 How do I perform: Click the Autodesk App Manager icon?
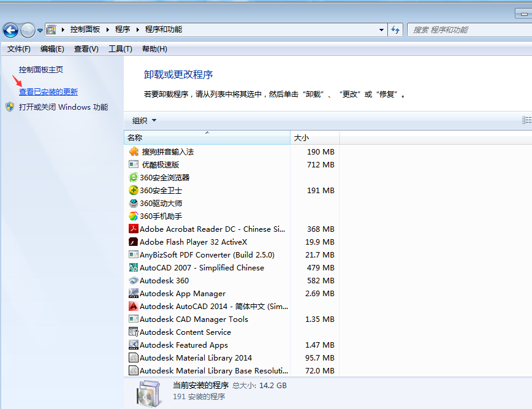[x=134, y=293]
